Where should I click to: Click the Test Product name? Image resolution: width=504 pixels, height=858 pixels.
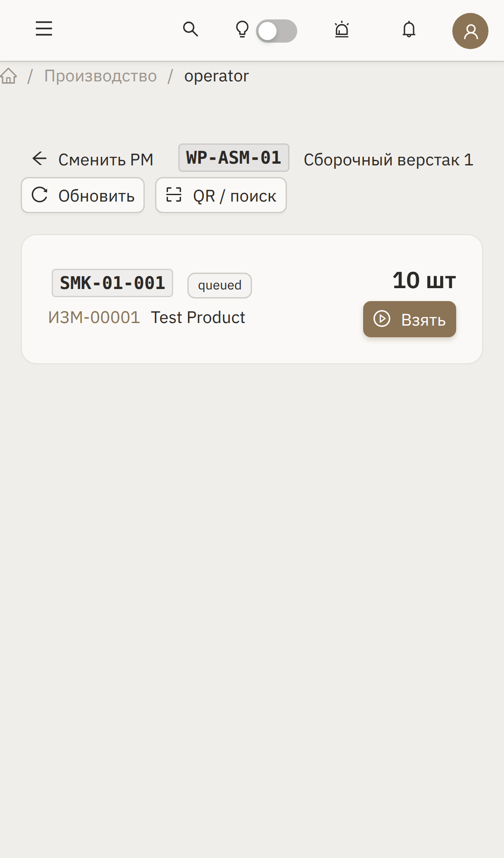tap(198, 317)
